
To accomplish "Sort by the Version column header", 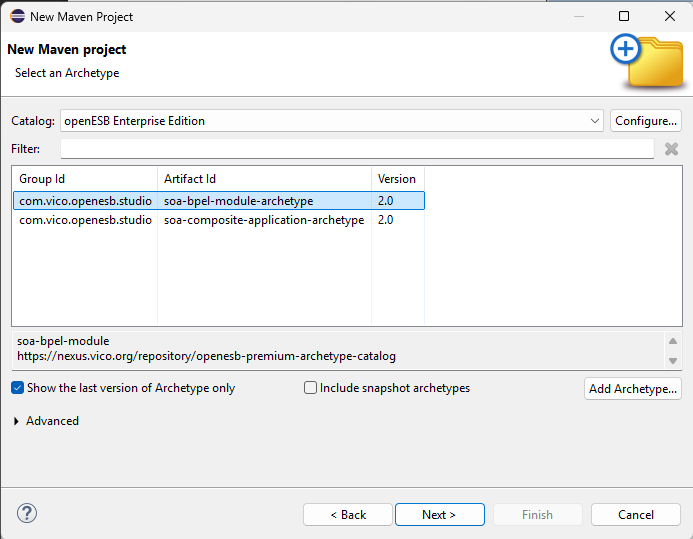I will [398, 179].
